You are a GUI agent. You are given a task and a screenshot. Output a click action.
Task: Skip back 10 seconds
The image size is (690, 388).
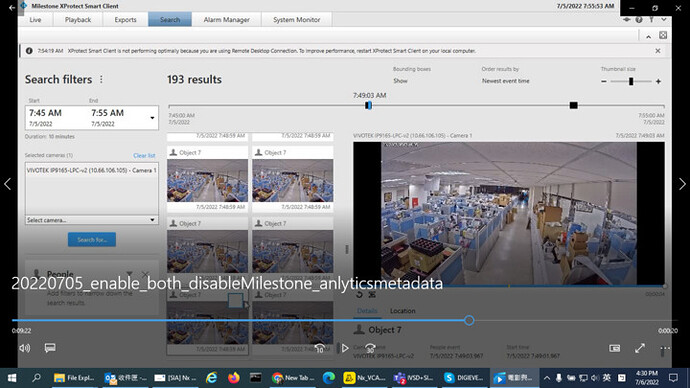pyautogui.click(x=319, y=348)
